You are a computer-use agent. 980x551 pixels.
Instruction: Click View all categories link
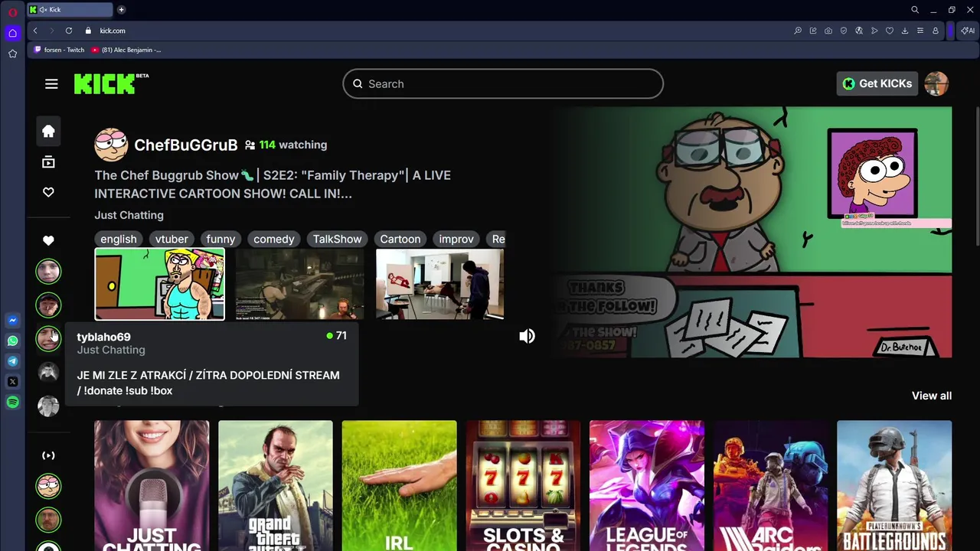click(932, 396)
